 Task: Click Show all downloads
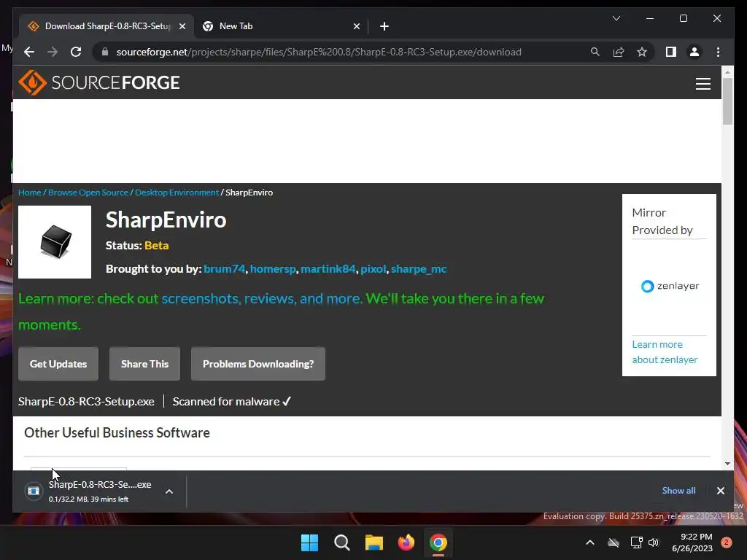pos(678,491)
